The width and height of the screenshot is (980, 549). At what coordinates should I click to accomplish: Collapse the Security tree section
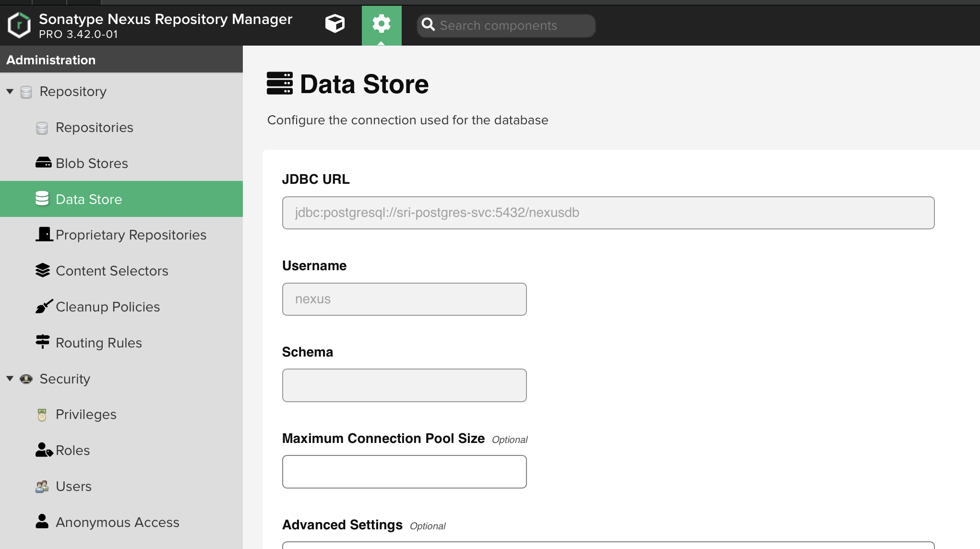[10, 379]
